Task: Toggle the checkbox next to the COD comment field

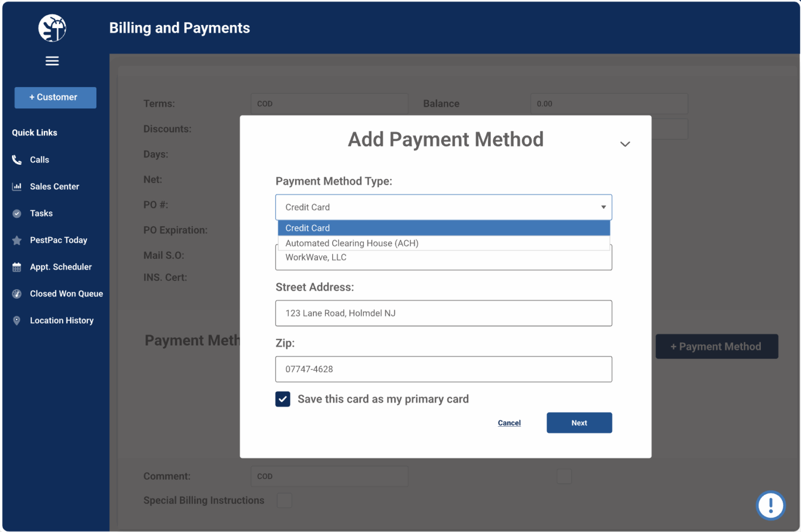Action: pos(564,476)
